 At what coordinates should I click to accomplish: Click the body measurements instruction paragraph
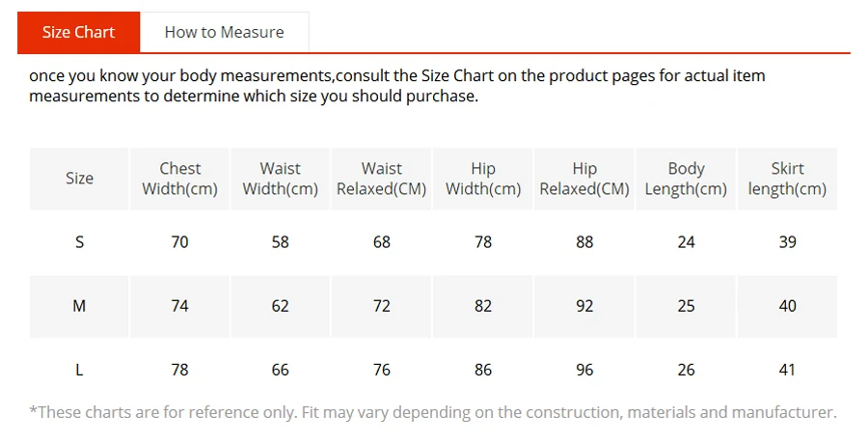pyautogui.click(x=397, y=86)
